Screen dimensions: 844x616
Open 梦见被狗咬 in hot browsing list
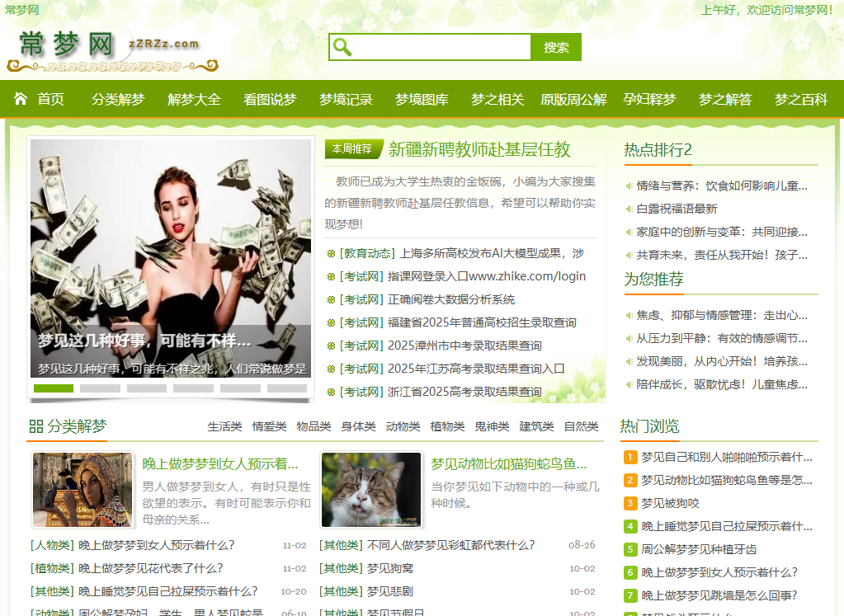670,503
